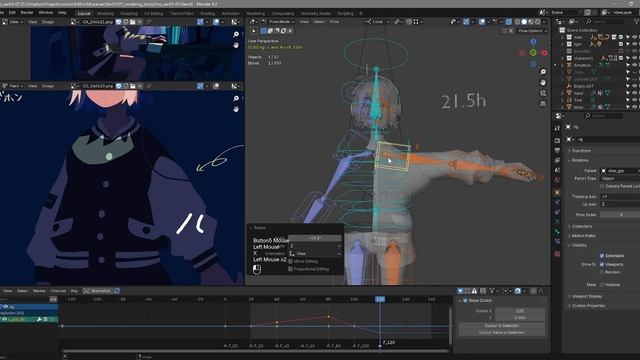Click the Pass Index field

[620, 215]
